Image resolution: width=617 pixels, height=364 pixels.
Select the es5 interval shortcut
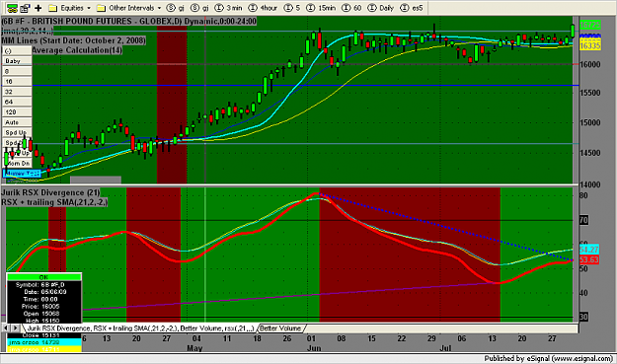412,8
